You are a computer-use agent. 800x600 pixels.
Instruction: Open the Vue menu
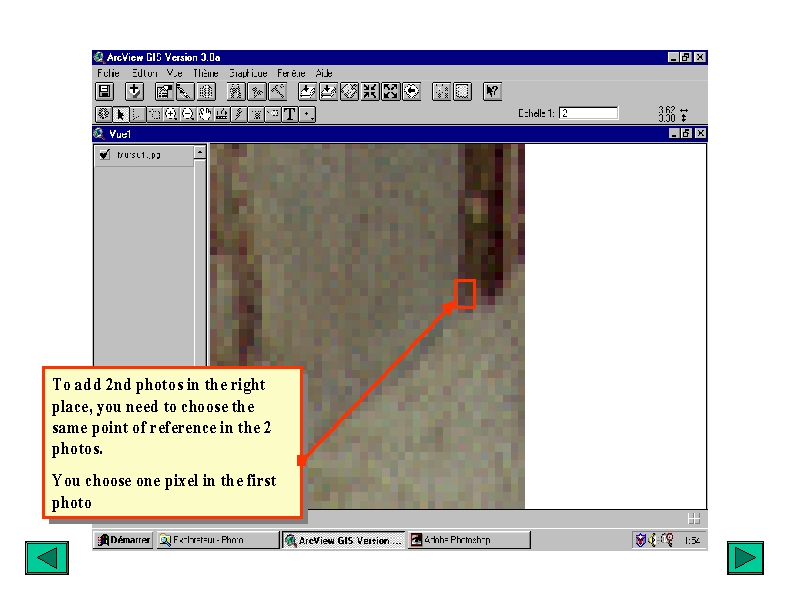[x=174, y=73]
